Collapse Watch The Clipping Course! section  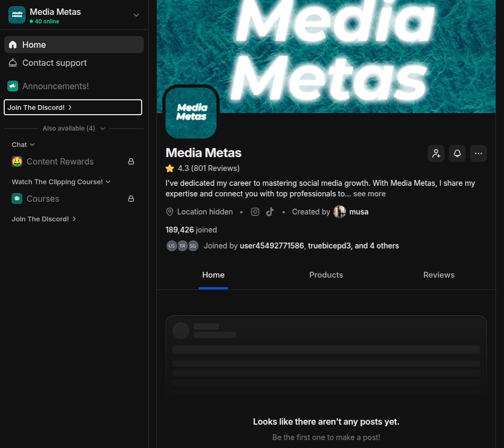(61, 182)
